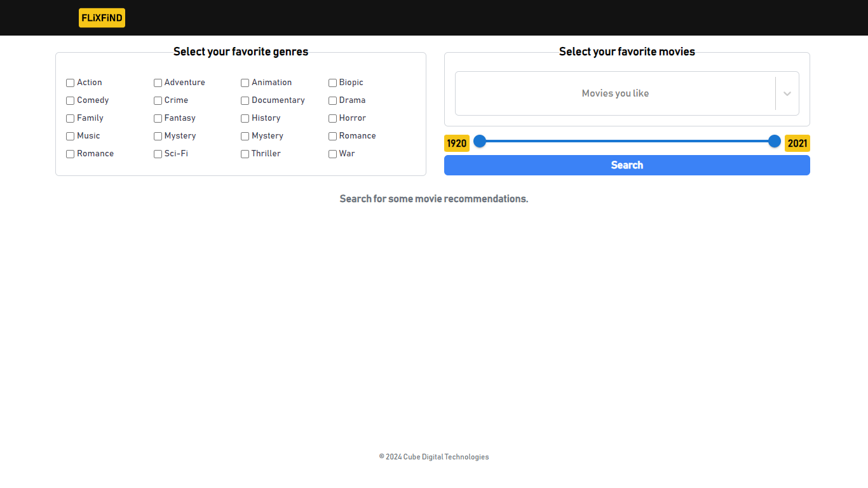
Task: Tick the Sci-Fi checkbox
Action: (158, 154)
